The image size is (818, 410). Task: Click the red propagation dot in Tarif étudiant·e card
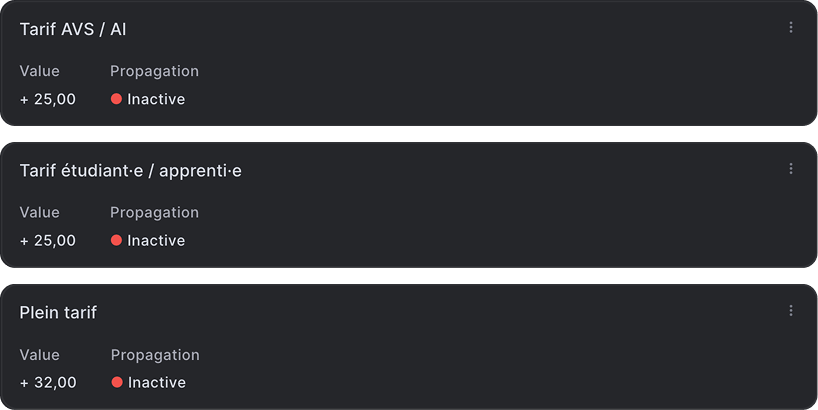click(116, 240)
